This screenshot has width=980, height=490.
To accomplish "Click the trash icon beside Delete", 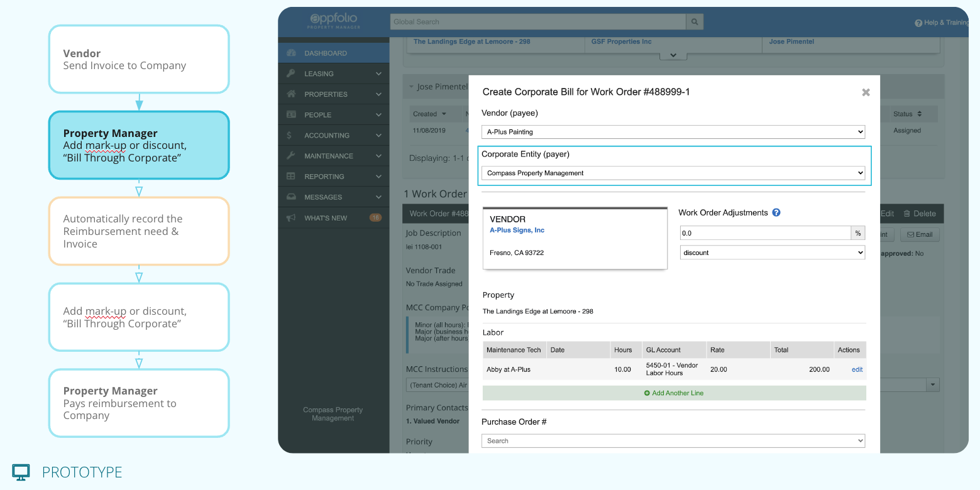I will coord(907,214).
